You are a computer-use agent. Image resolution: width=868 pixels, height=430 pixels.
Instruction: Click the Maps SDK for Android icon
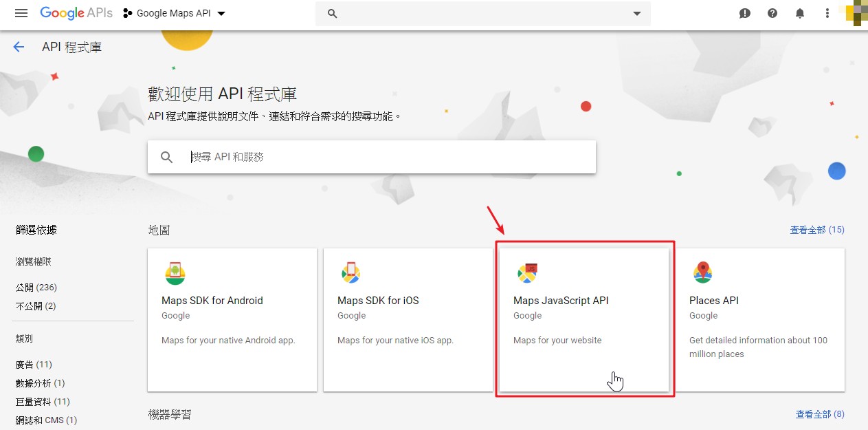coord(175,274)
